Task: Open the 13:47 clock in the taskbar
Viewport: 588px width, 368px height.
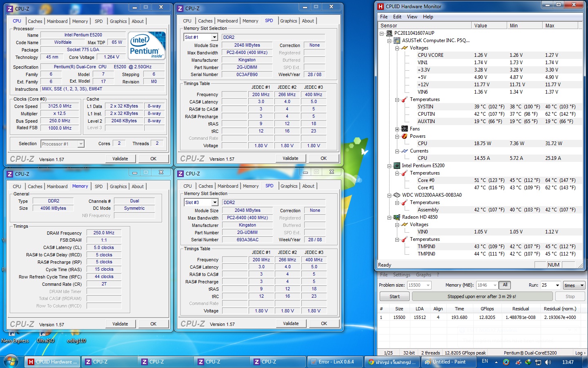Action: pos(568,362)
